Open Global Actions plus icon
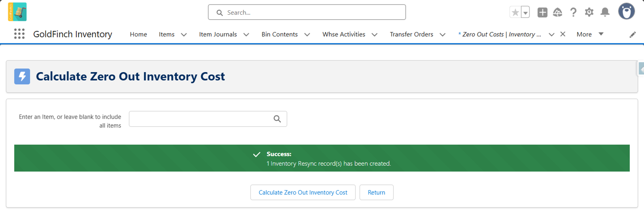644x210 pixels. click(542, 12)
